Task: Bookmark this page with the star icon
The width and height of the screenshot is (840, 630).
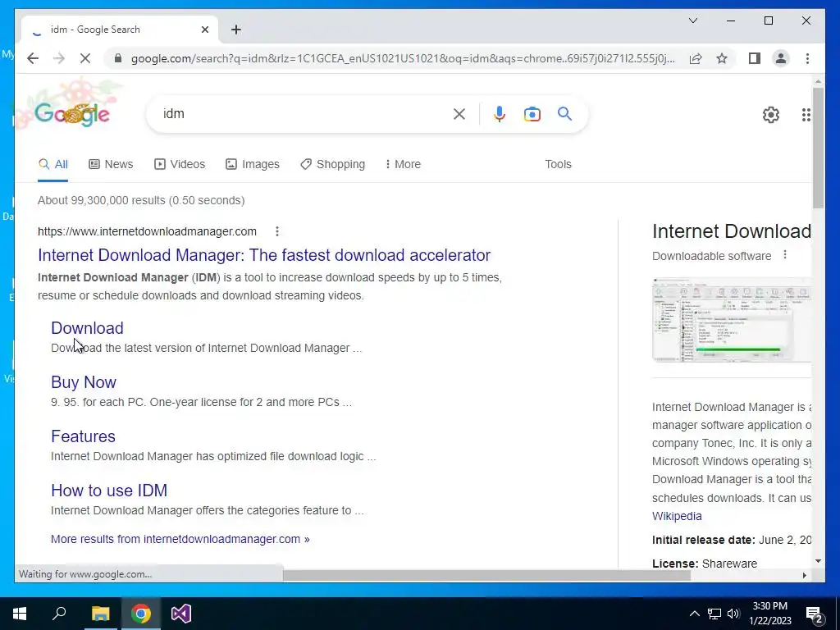Action: pos(722,58)
